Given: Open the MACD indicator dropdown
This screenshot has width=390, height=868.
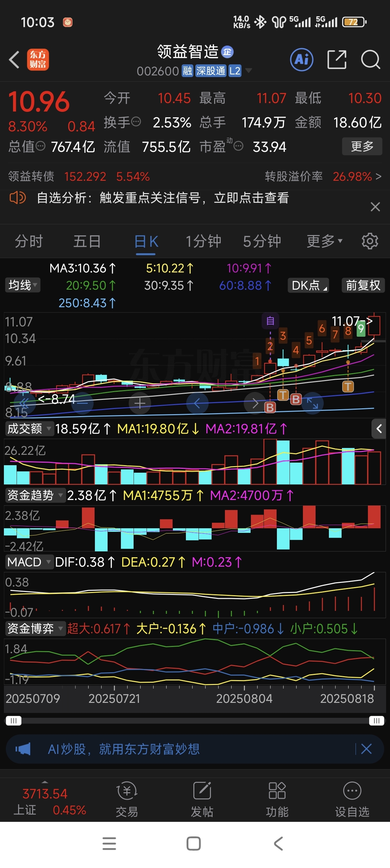Looking at the screenshot, I should pos(29,562).
